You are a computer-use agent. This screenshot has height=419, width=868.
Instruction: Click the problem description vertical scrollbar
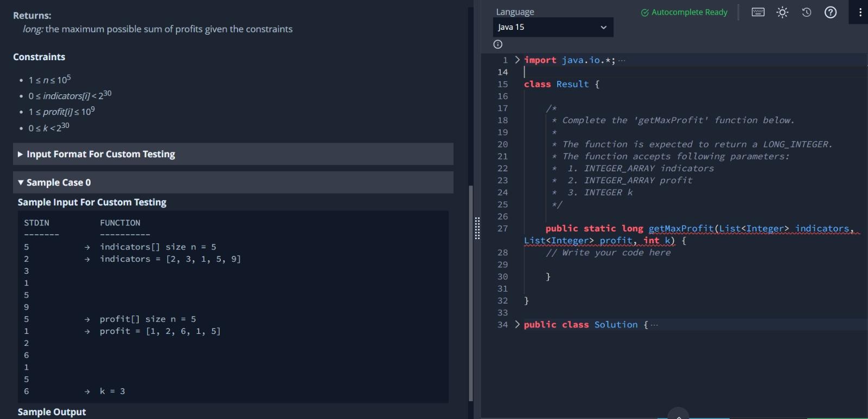[x=470, y=293]
